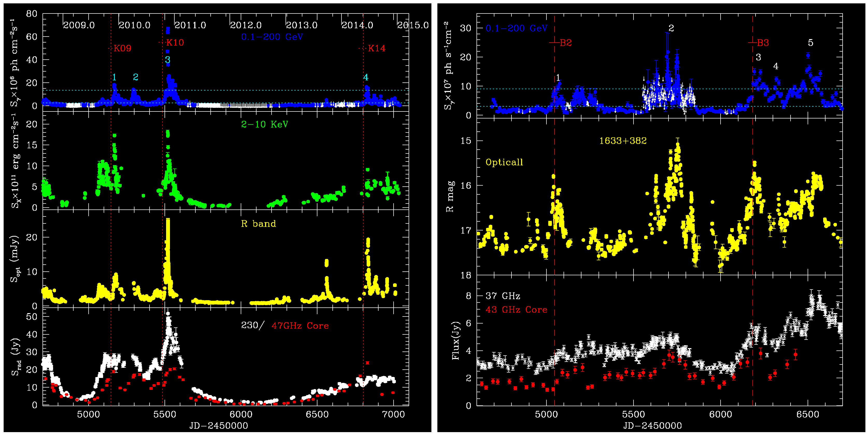Click the gamma-ray tick value 80
Image resolution: width=868 pixels, height=436 pixels.
coord(31,14)
